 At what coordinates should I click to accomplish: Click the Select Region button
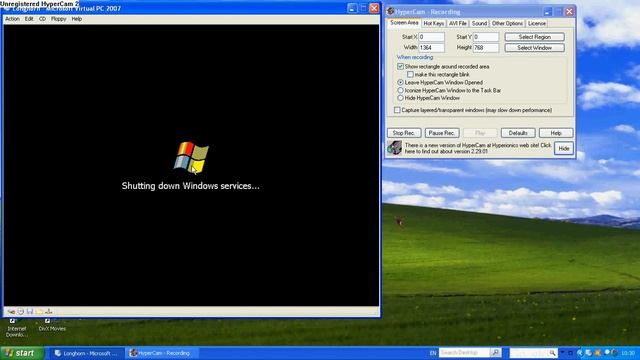(534, 37)
